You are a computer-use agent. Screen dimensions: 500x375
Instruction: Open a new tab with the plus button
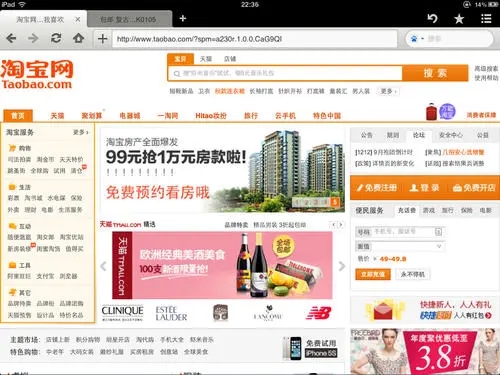tap(183, 19)
